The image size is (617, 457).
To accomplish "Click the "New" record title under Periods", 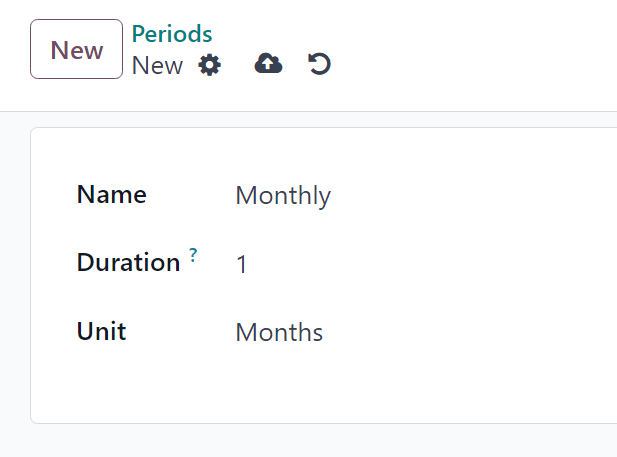I will (x=157, y=66).
